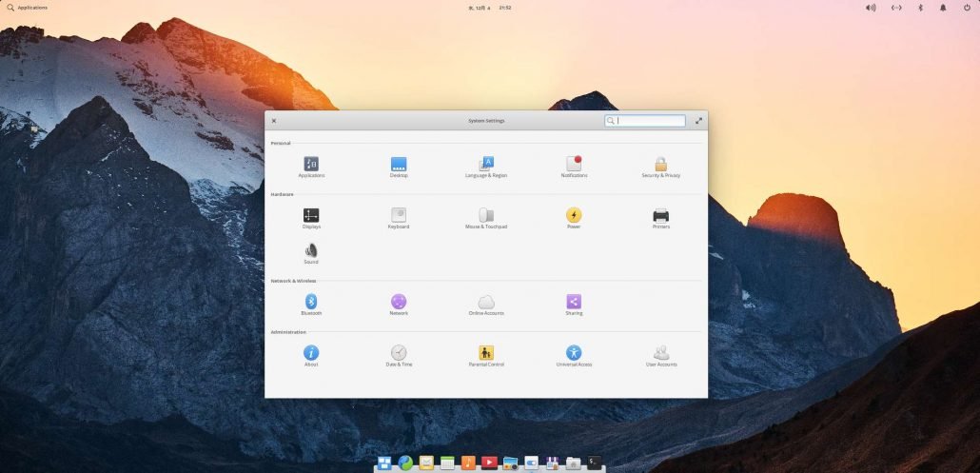Open the Applications menu in top panel
The height and width of the screenshot is (473, 980).
(x=27, y=8)
